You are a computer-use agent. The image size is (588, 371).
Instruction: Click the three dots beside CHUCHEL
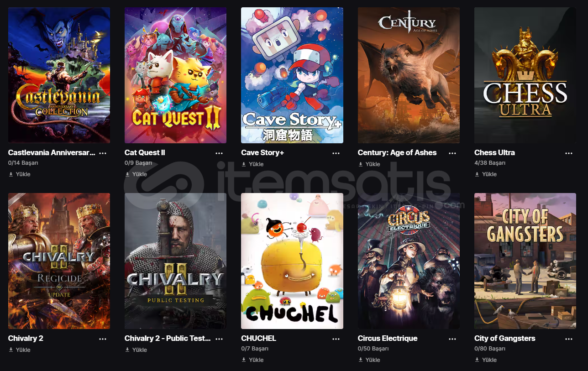[x=336, y=339]
